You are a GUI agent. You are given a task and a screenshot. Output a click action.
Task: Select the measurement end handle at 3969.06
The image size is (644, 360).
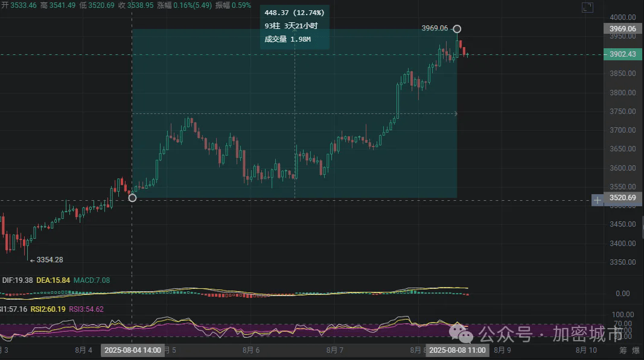457,29
